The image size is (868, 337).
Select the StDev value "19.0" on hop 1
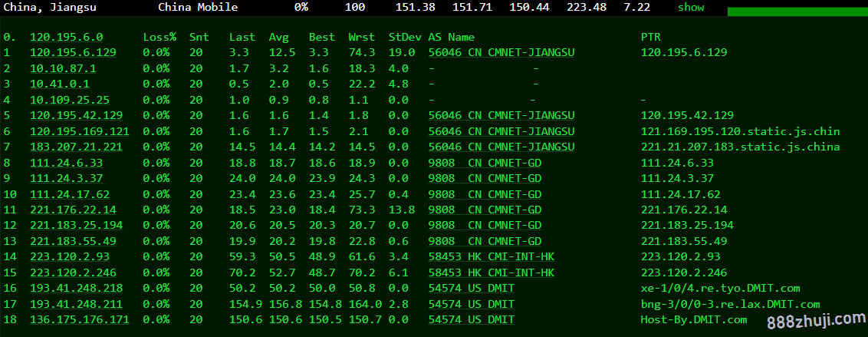pos(402,53)
